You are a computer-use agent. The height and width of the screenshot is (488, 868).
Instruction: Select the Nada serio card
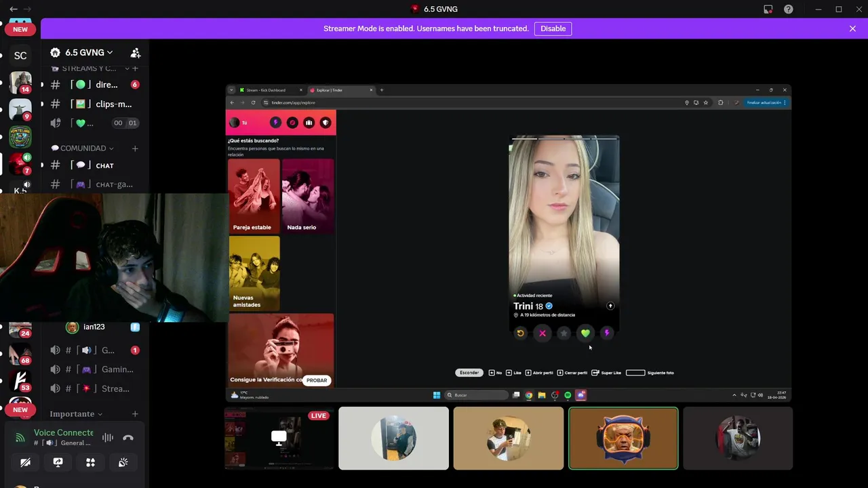pos(308,196)
